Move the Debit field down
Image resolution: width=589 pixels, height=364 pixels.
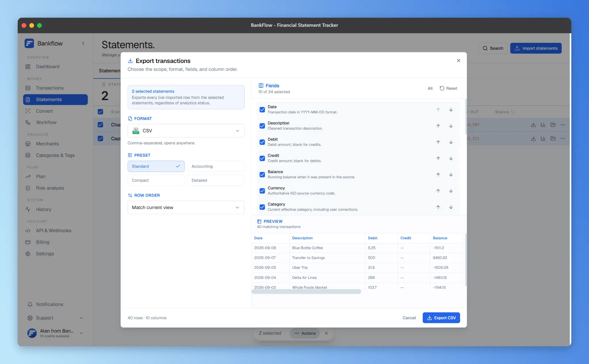tap(451, 142)
